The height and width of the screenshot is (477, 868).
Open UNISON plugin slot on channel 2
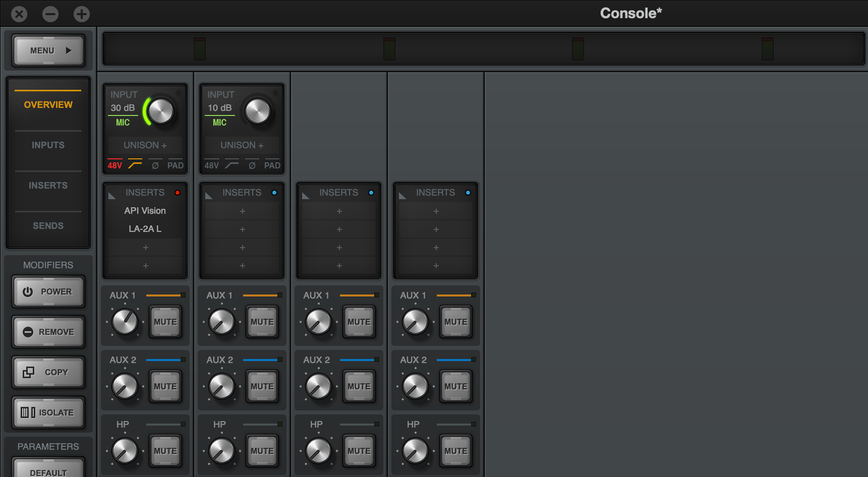point(242,145)
